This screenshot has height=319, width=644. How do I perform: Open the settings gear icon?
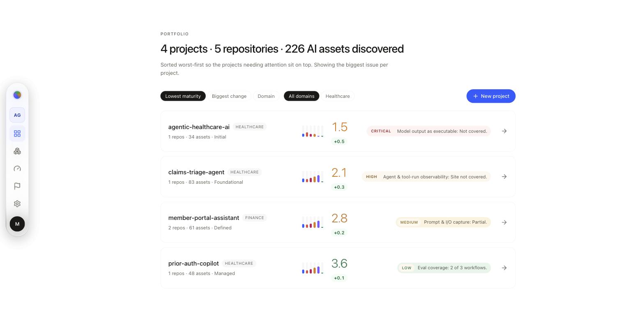pyautogui.click(x=17, y=204)
